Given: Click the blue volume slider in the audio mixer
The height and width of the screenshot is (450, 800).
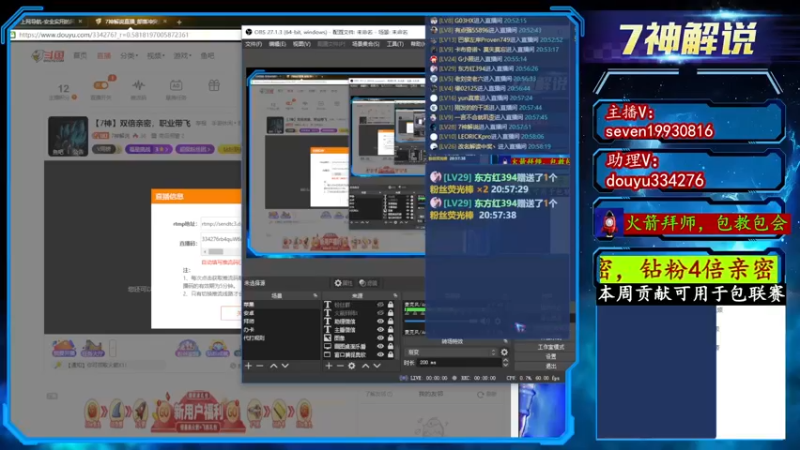Looking at the screenshot, I should coord(414,321).
